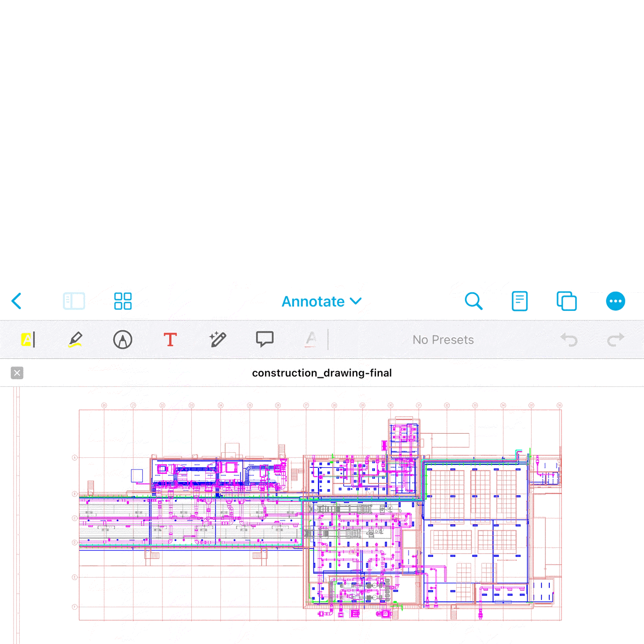Open the reading mode document icon
Viewport: 644px width, 644px height.
[x=519, y=301]
